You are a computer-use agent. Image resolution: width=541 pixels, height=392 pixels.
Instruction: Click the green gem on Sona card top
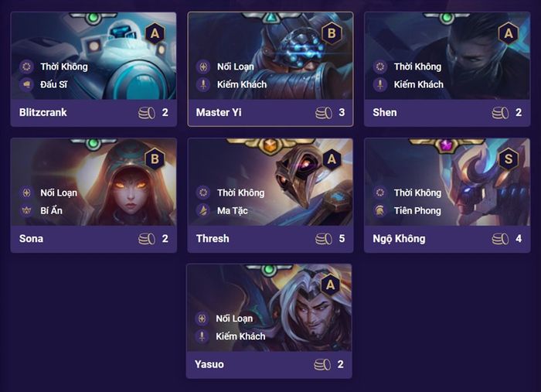click(93, 143)
